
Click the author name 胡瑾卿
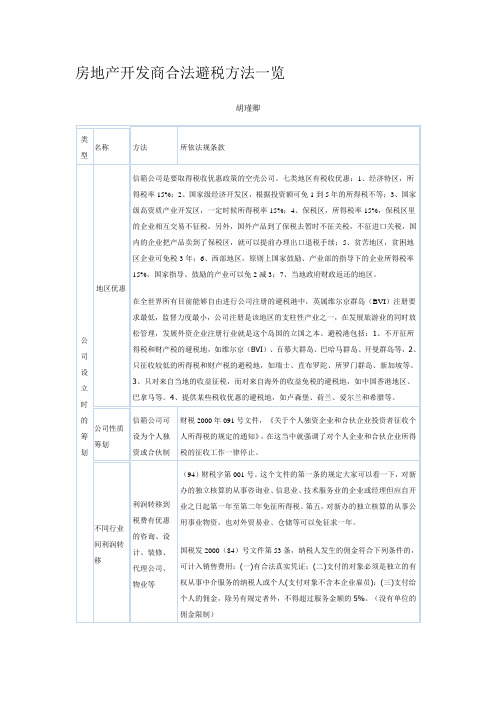[x=248, y=108]
